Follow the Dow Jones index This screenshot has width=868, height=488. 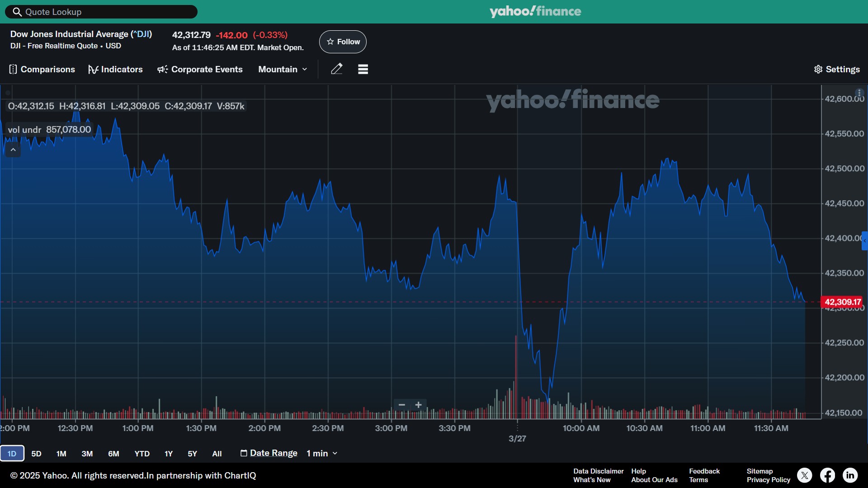pos(343,42)
